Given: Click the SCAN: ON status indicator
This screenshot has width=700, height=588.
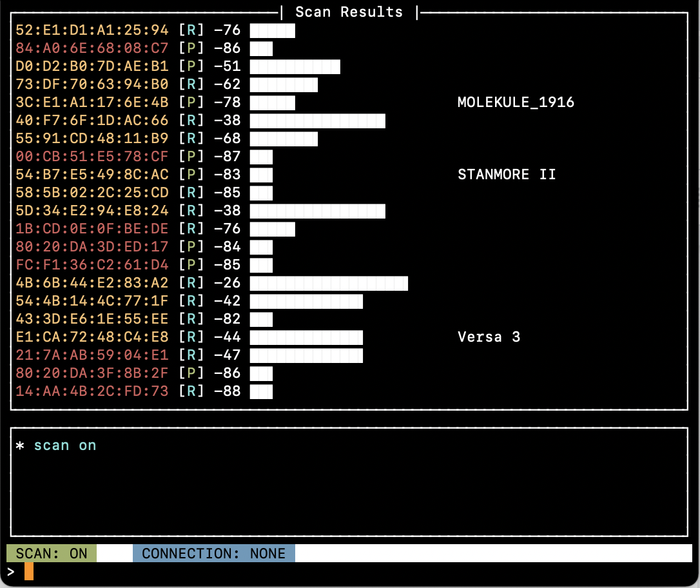Looking at the screenshot, I should coord(52,553).
